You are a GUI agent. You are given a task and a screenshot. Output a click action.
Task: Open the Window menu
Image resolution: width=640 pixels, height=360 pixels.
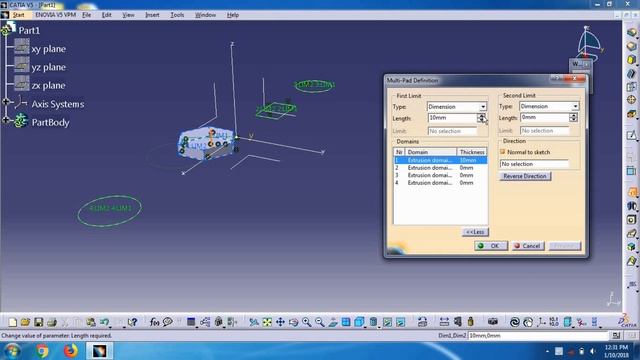[205, 15]
